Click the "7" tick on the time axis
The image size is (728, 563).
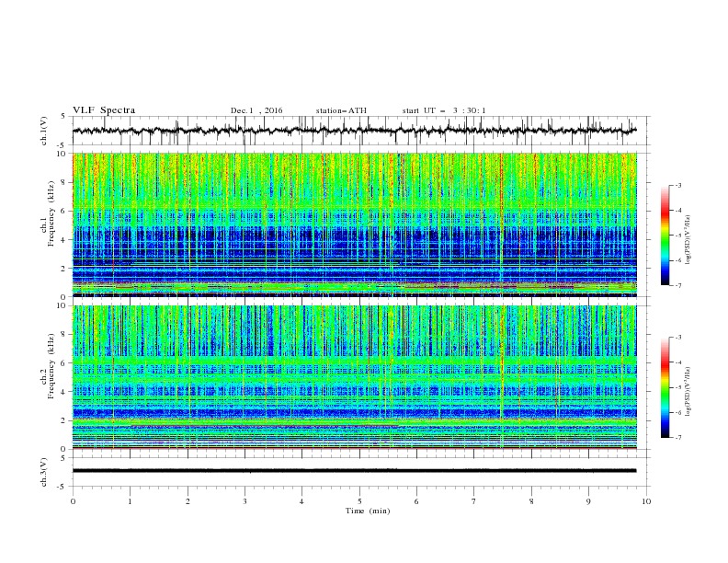pos(474,501)
